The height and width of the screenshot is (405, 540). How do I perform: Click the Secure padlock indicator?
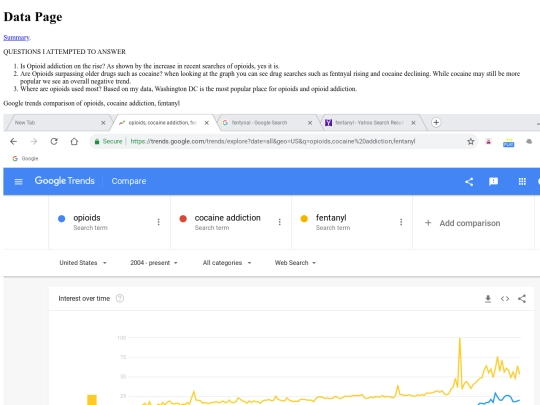point(108,141)
